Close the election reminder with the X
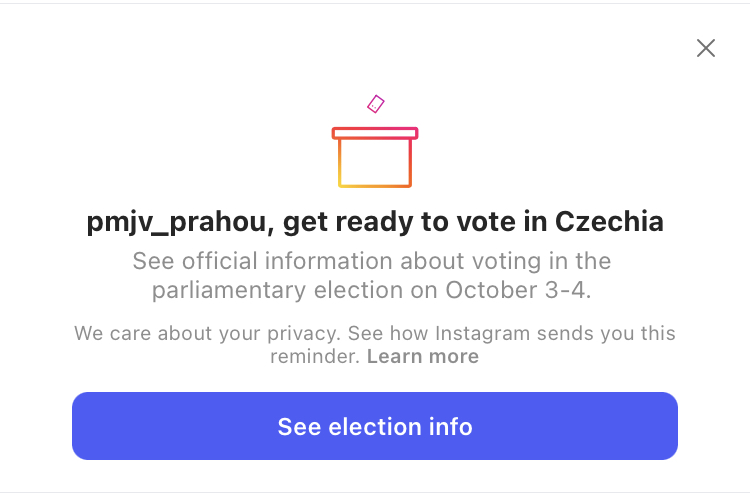The height and width of the screenshot is (504, 750). (706, 48)
